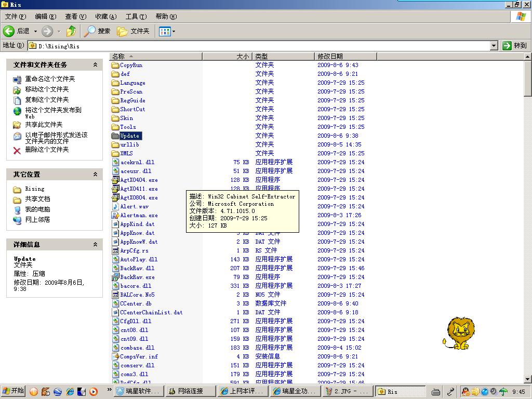Image resolution: width=532 pixels, height=399 pixels.
Task: Toggle the Folders (文件夹) pane button
Action: point(133,31)
